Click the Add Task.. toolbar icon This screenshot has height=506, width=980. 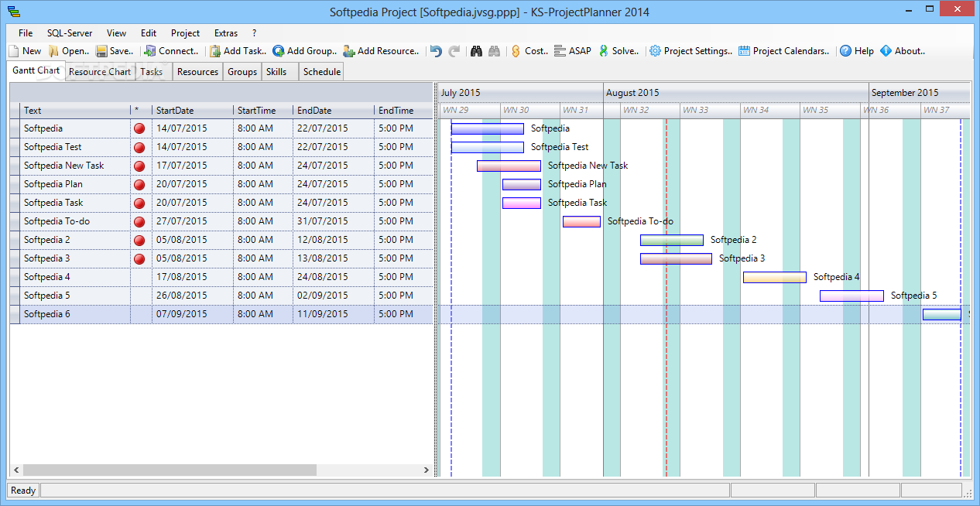pos(215,51)
